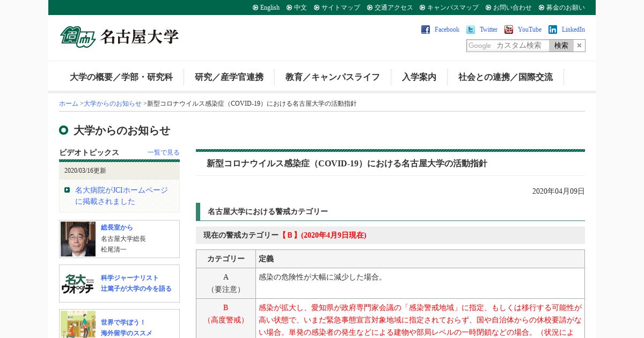Open 研究／産学官連携 menu

pyautogui.click(x=229, y=77)
